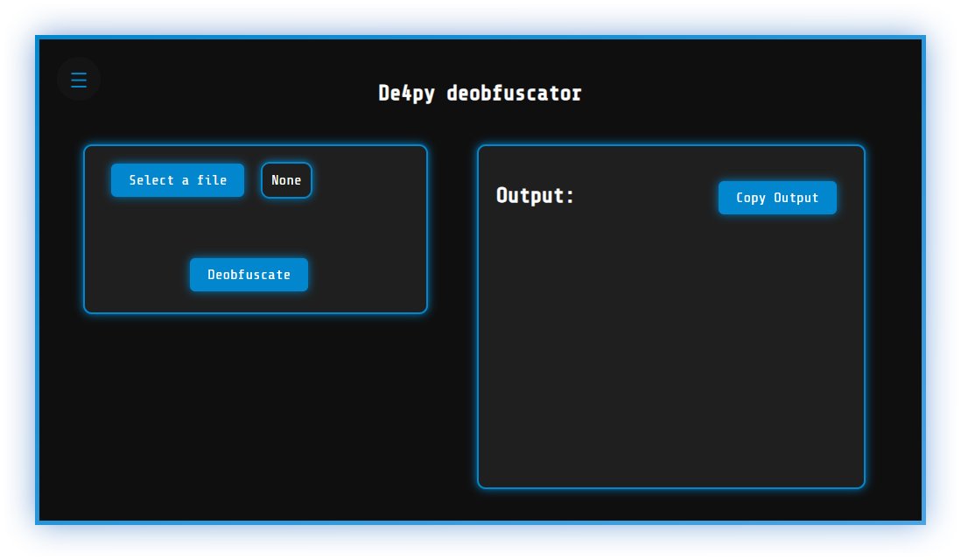Expand the navigation sidebar via the menu icon
Viewport: 961px width, 560px height.
coord(79,79)
